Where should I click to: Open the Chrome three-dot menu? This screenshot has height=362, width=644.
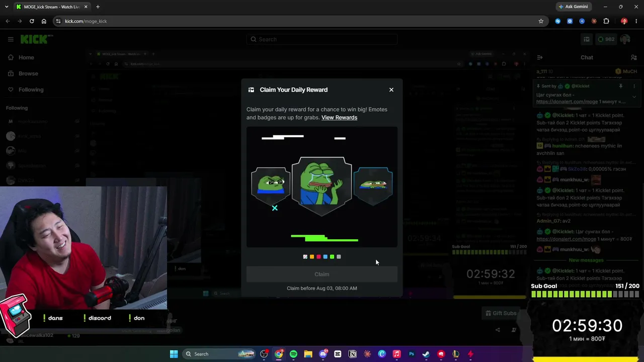[636, 21]
